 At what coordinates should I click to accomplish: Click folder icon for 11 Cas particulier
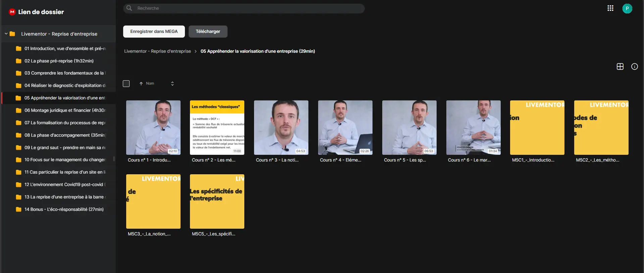pos(19,172)
